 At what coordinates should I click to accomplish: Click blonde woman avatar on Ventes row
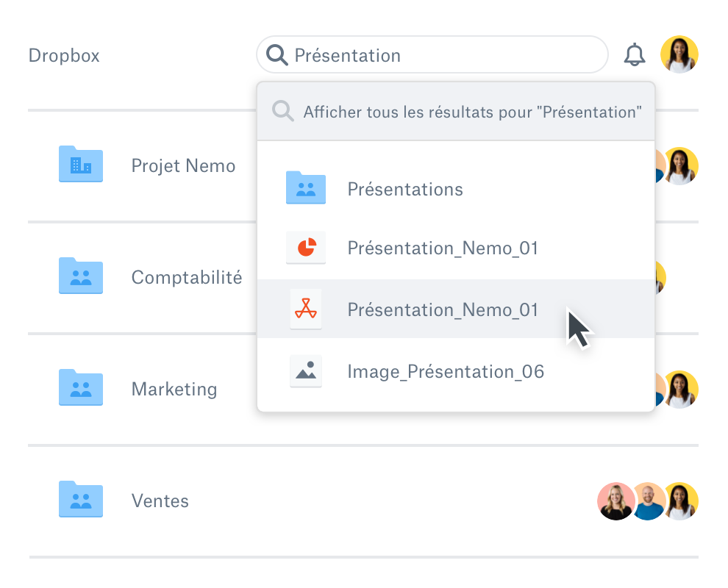pyautogui.click(x=615, y=501)
